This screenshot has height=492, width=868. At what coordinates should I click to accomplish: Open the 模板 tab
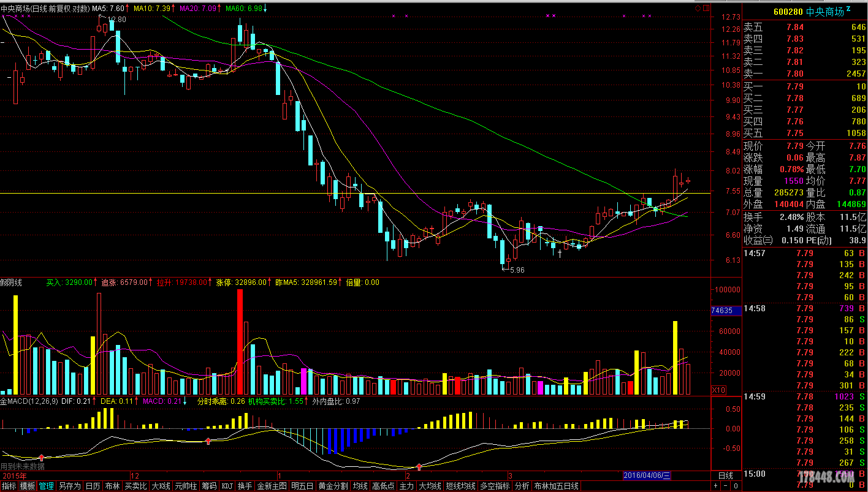point(28,486)
